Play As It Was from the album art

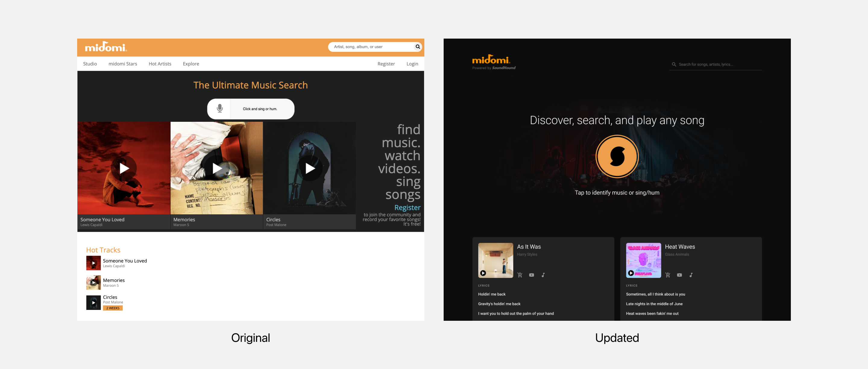[483, 273]
